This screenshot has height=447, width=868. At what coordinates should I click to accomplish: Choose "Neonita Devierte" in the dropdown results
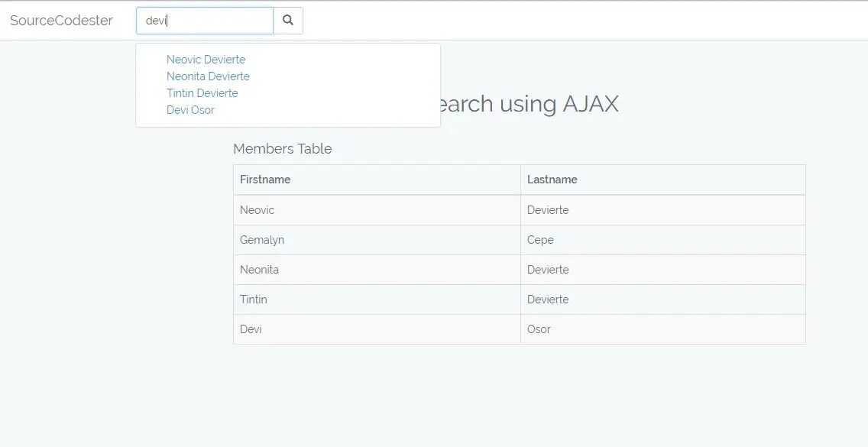[208, 76]
